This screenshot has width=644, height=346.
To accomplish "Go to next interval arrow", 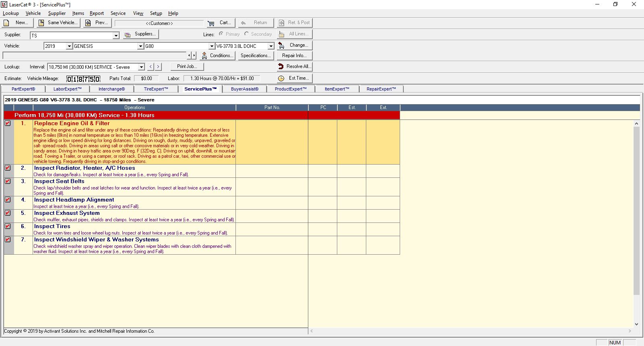I will point(158,67).
